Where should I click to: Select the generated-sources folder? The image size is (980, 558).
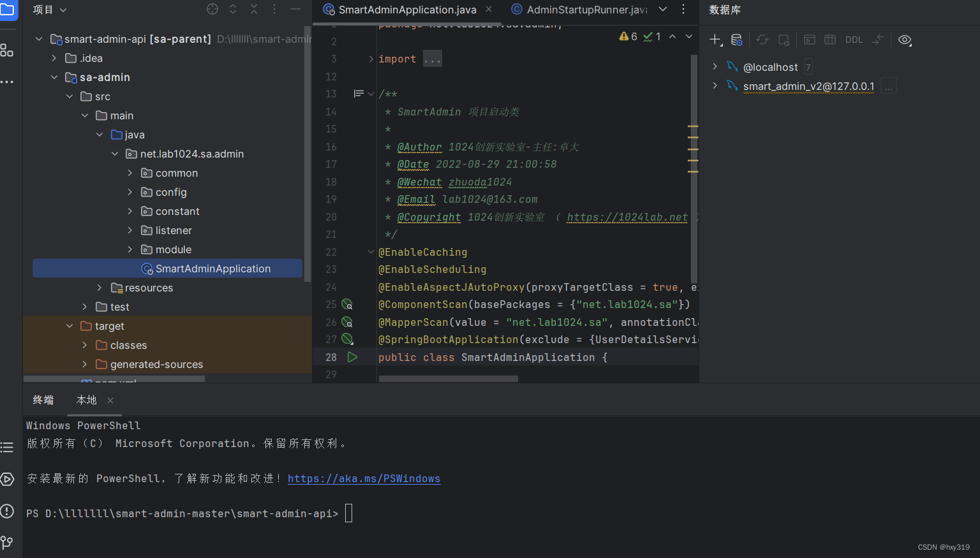(156, 364)
